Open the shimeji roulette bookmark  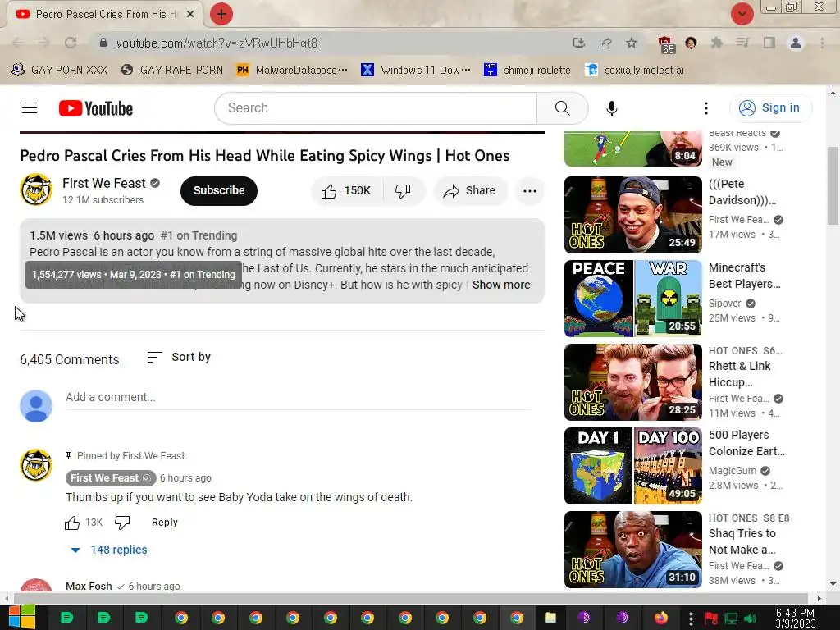(527, 71)
